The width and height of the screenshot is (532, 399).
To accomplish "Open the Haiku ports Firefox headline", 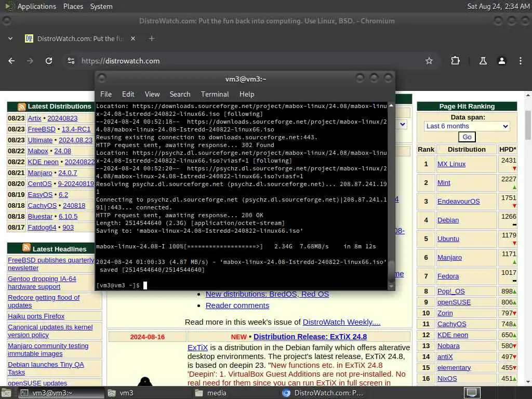I will (x=36, y=316).
